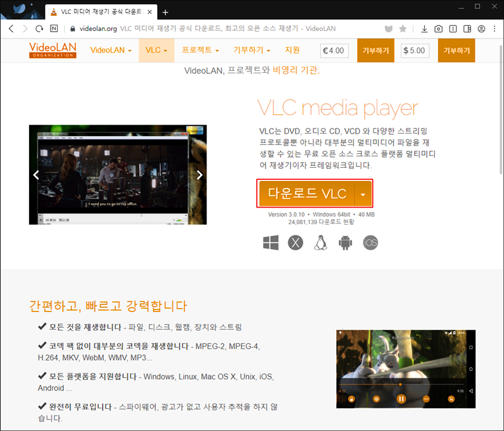Click the €4.00 donation amount field
This screenshot has width=504, height=431.
point(334,51)
